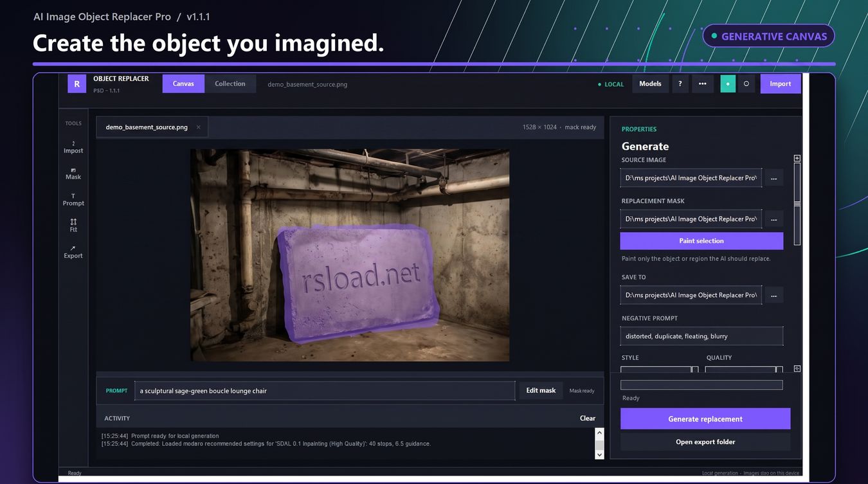Click Generate replacement
868x484 pixels.
705,419
